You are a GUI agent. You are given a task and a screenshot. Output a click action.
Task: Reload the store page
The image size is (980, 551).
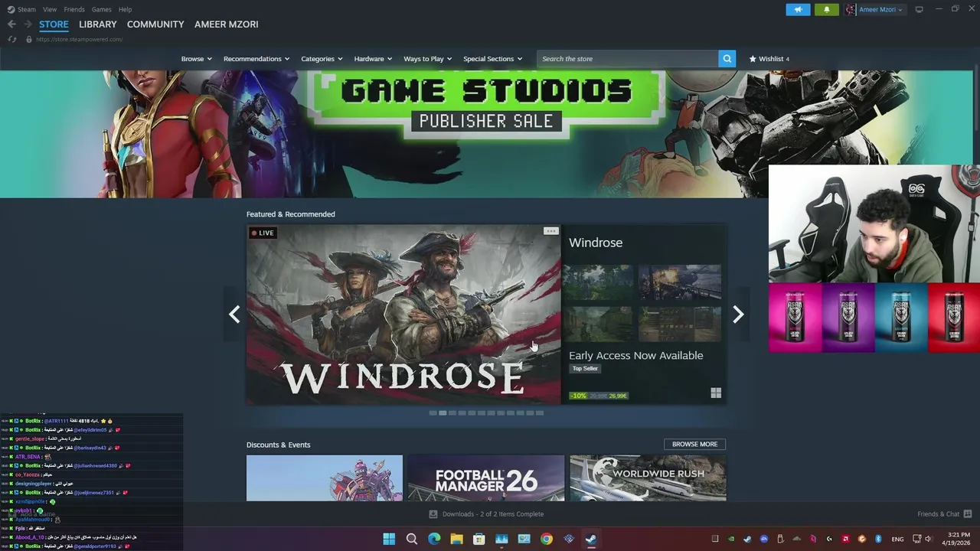11,39
